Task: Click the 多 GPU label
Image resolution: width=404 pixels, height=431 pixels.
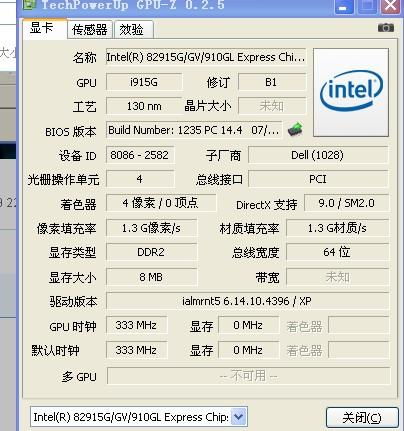Action: (x=79, y=377)
